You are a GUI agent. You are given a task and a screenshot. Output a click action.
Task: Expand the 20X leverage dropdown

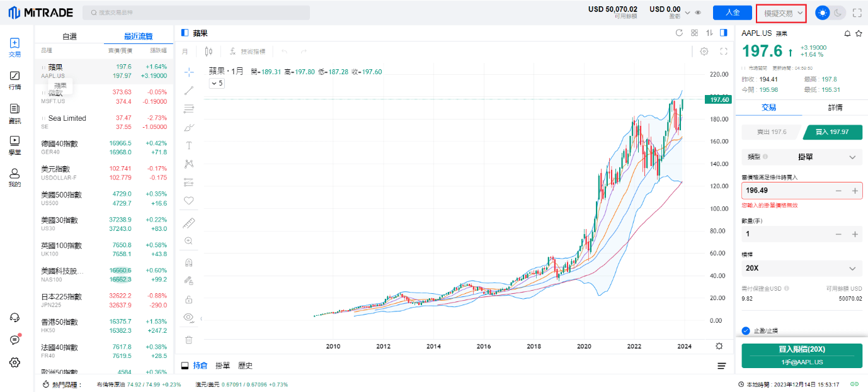point(802,268)
